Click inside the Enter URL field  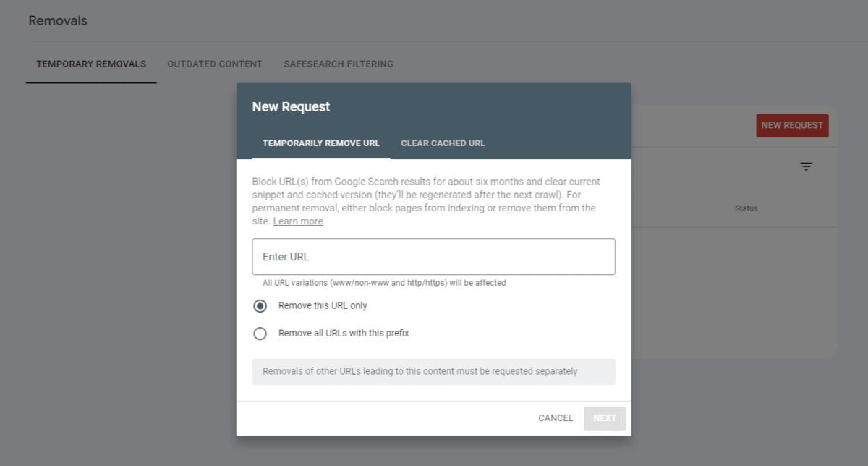pyautogui.click(x=434, y=257)
